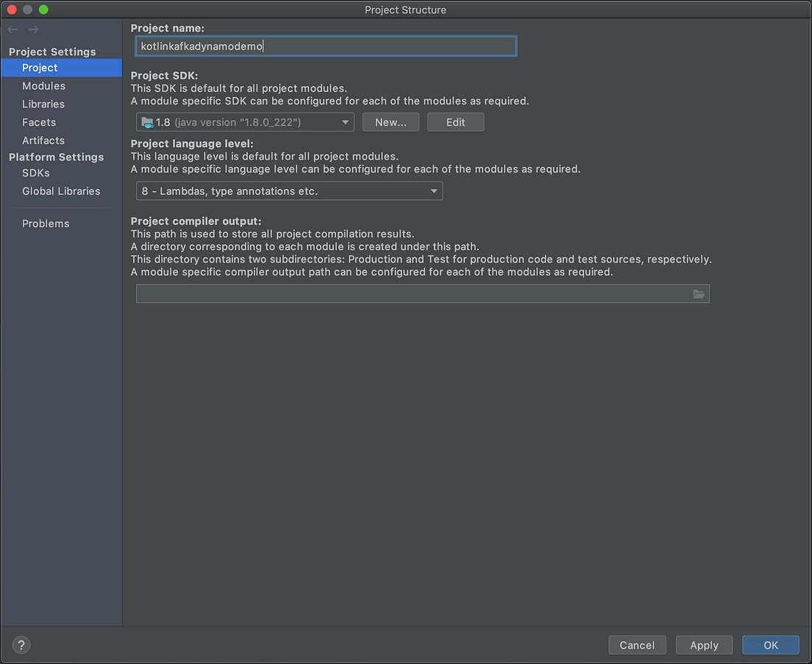
Task: Click the forward navigation arrow
Action: pos(32,29)
